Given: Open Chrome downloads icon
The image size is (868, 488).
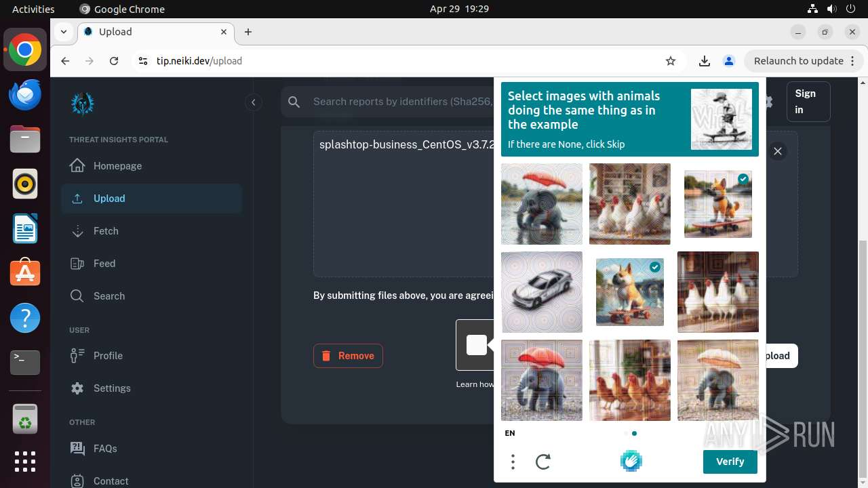Looking at the screenshot, I should pyautogui.click(x=705, y=61).
